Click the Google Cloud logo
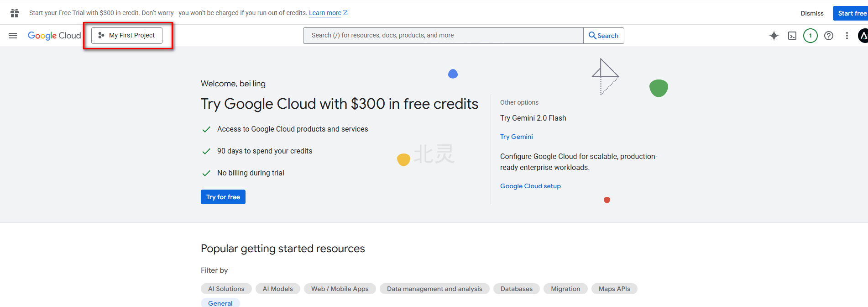The image size is (868, 307). [54, 36]
